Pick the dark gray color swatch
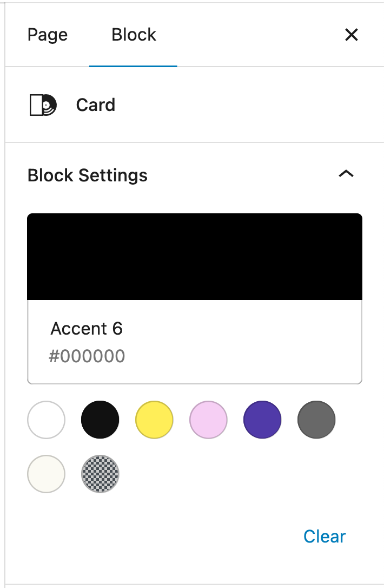The width and height of the screenshot is (384, 588). coord(316,420)
